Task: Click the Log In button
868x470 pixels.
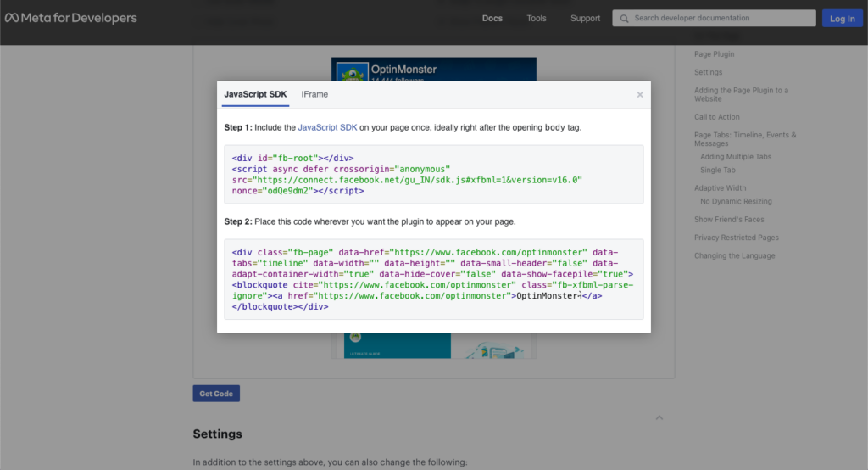Action: (842, 19)
